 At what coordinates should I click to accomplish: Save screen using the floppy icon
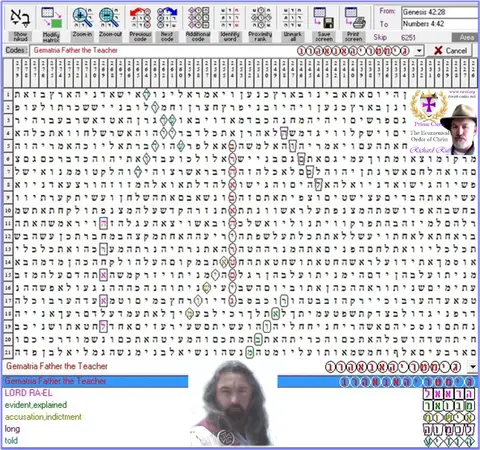coord(324,19)
